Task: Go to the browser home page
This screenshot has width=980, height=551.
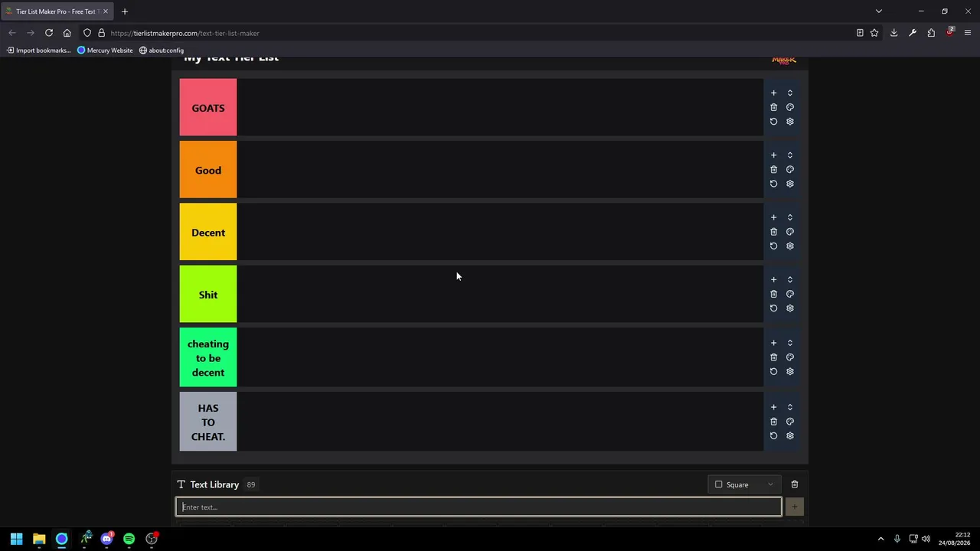Action: (x=67, y=33)
